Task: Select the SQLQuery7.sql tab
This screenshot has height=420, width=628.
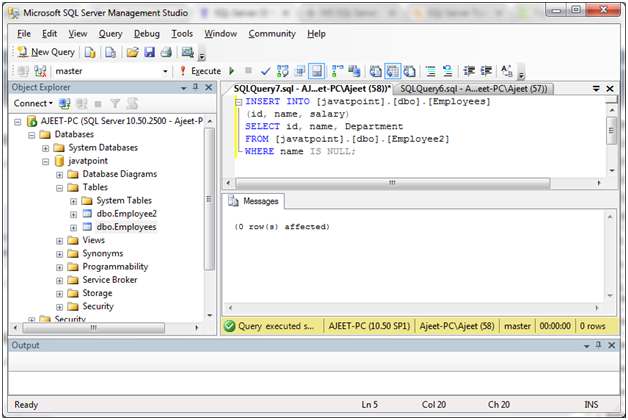Action: click(x=312, y=88)
